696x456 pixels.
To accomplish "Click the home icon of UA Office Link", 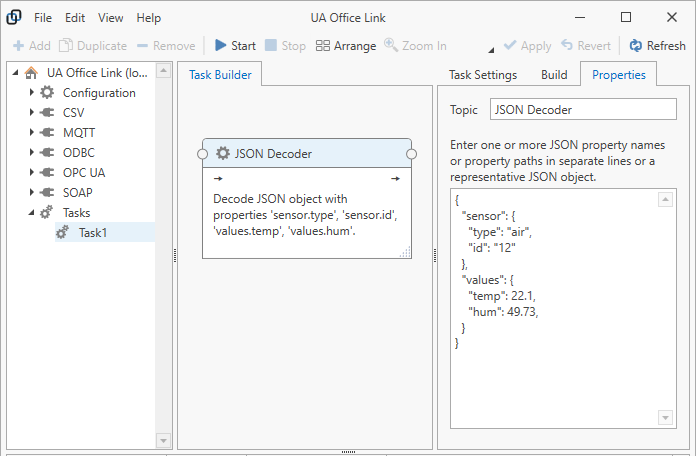I will point(31,73).
